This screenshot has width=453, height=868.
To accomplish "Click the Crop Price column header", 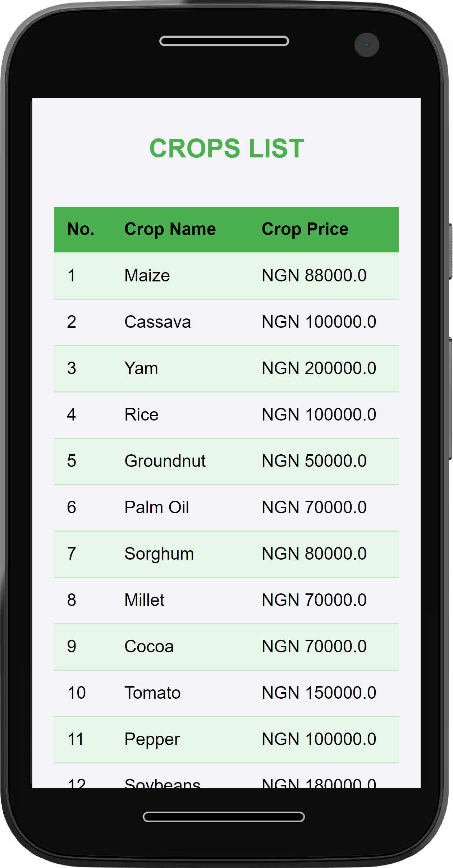I will pos(305,229).
